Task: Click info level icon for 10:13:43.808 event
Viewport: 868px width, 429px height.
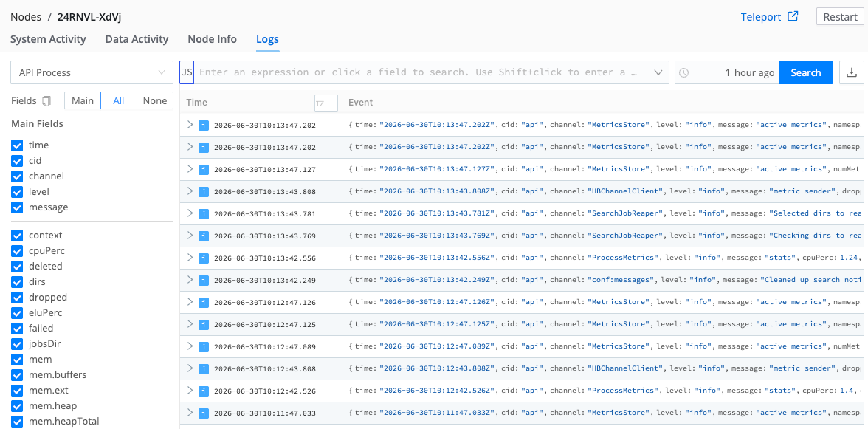Action: point(203,191)
